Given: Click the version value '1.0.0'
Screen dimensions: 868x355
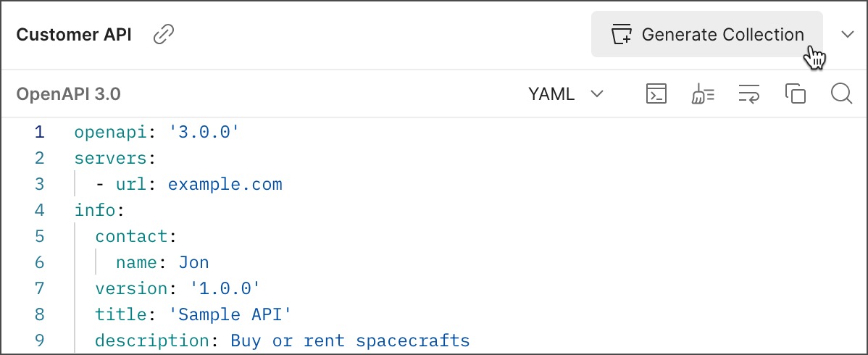Looking at the screenshot, I should [225, 288].
